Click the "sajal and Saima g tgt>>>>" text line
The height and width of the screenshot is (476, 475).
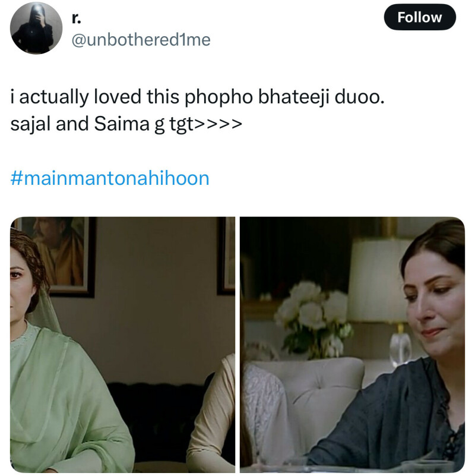pos(126,124)
